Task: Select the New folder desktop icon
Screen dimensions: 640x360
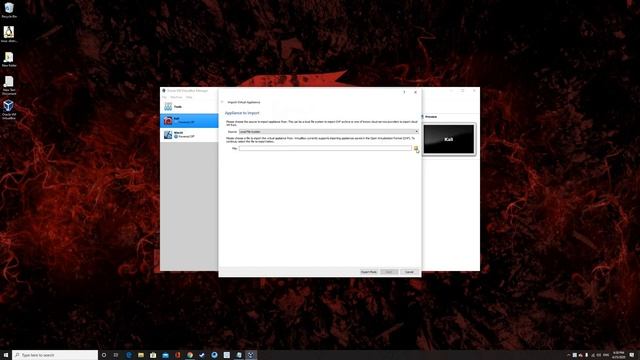Action: [x=9, y=59]
